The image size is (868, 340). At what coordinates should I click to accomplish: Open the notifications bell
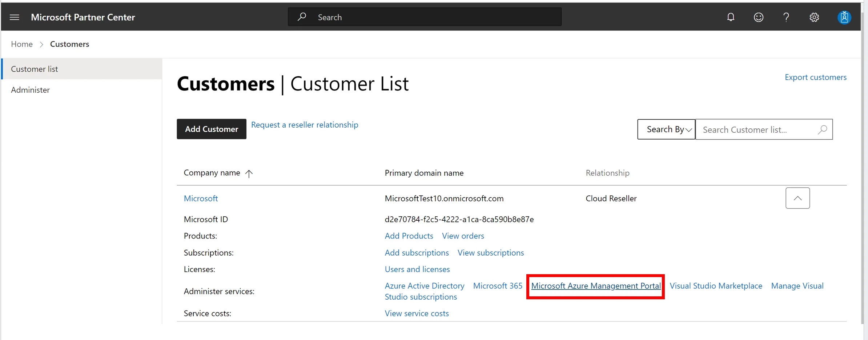pos(731,17)
